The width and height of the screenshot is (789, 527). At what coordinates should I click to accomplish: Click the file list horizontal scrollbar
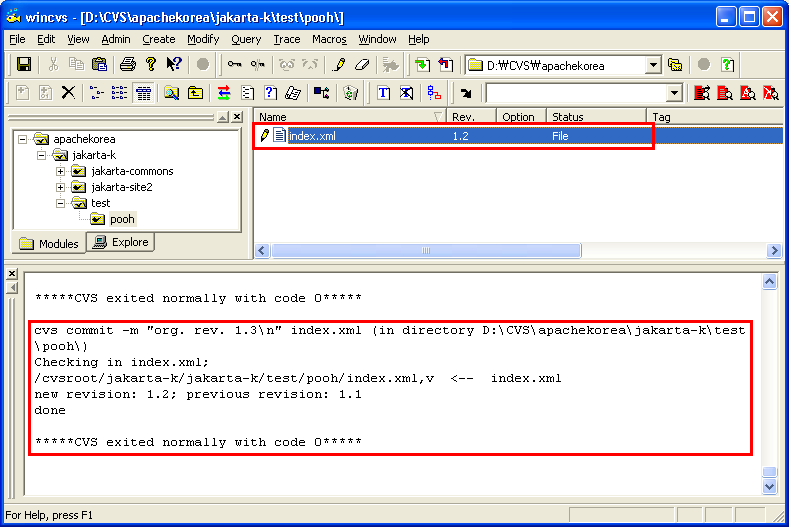(x=425, y=250)
